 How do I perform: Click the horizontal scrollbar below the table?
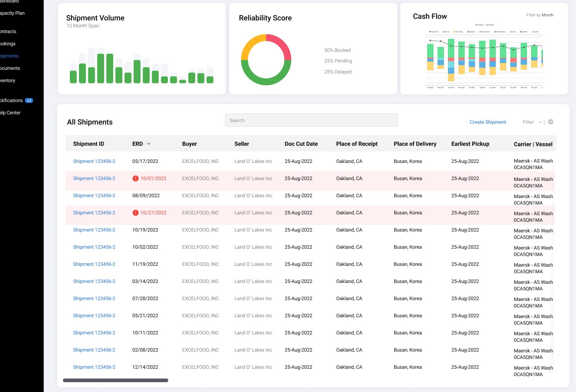[x=116, y=380]
